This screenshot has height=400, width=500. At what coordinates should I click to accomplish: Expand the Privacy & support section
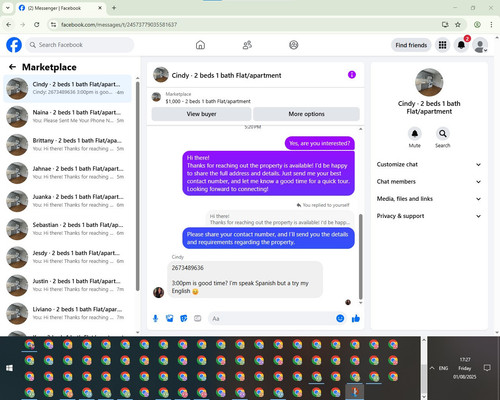(x=429, y=216)
